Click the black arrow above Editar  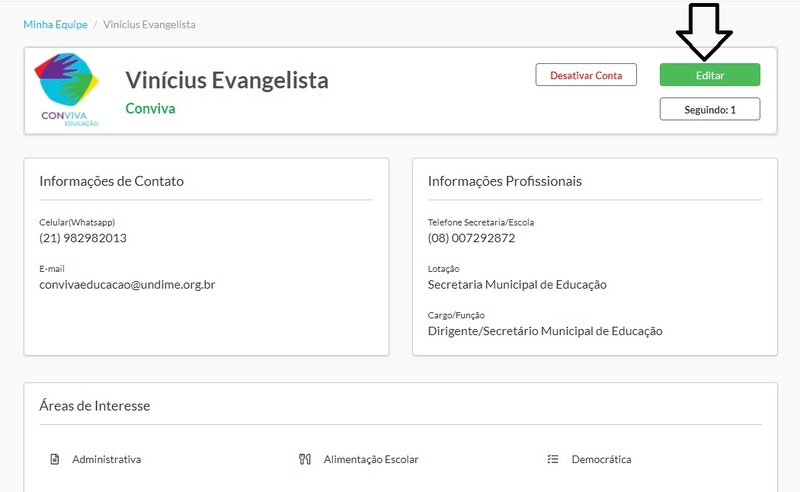point(704,32)
